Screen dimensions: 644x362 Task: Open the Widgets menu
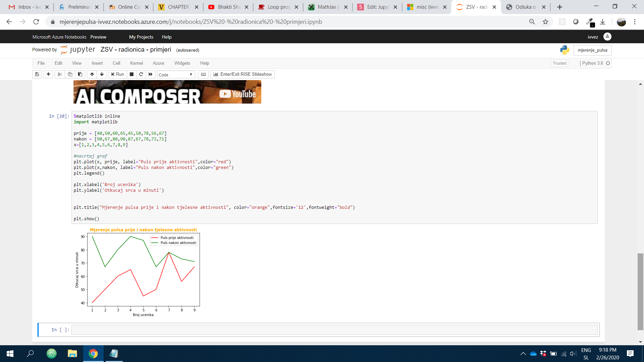pyautogui.click(x=182, y=63)
